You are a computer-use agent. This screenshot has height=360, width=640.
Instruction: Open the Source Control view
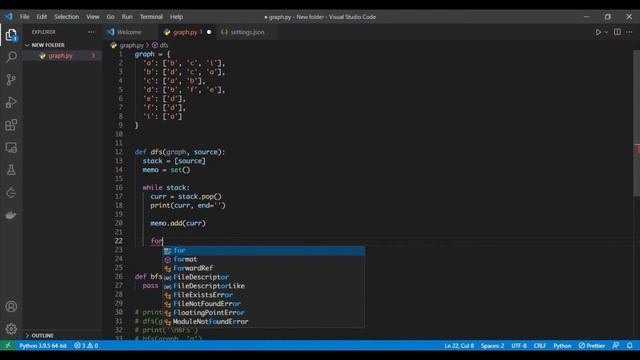11,80
